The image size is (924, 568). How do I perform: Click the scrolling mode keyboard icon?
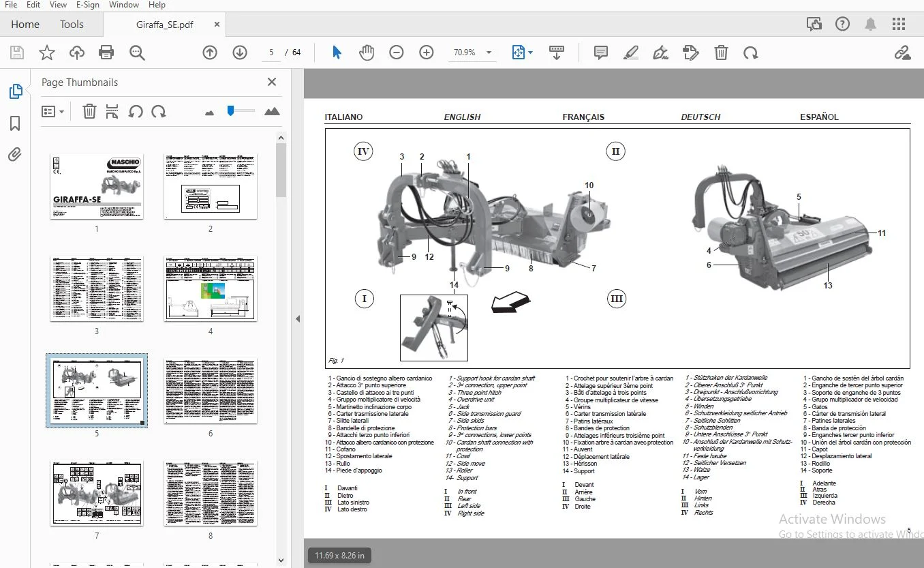tap(557, 53)
